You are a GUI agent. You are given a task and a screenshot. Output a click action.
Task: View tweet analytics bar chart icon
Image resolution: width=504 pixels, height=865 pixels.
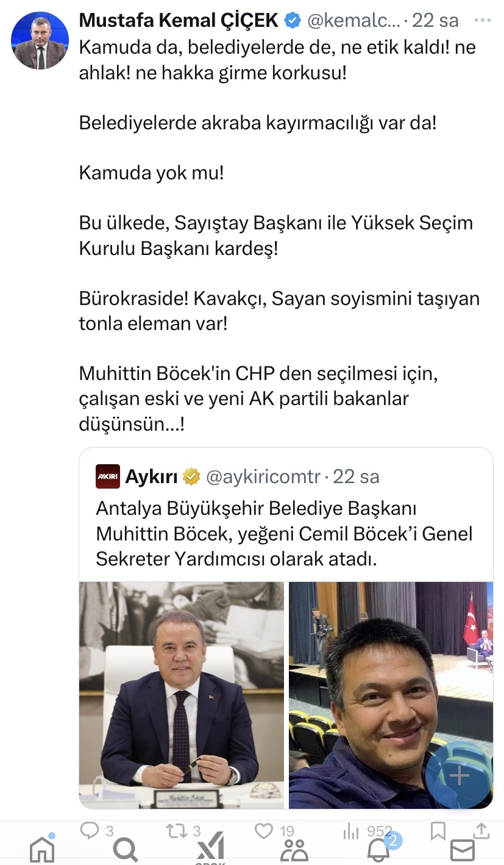tap(351, 830)
